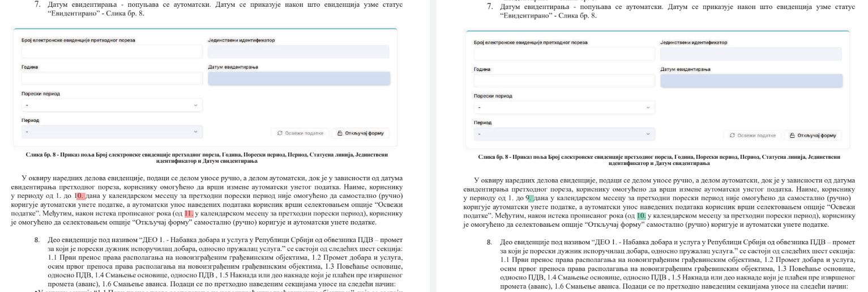The image size is (868, 292).
Task: Click the green highlighted "9" in the right document
Action: [x=530, y=198]
